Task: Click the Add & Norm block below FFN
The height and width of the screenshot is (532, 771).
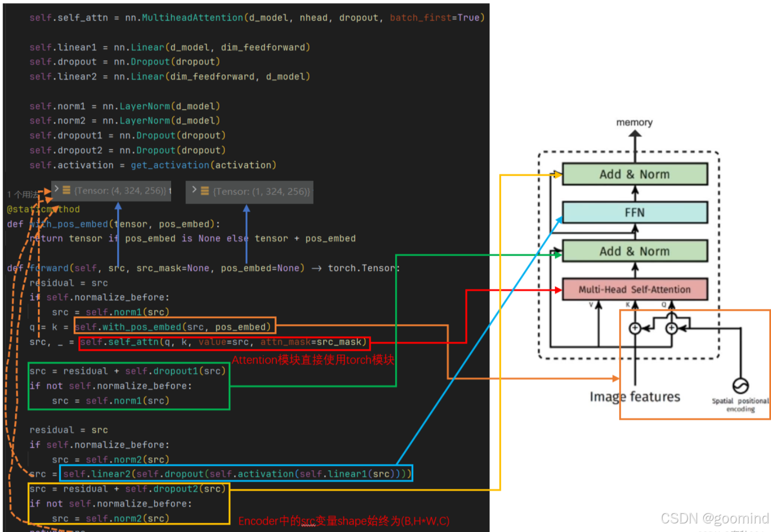Action: click(635, 251)
